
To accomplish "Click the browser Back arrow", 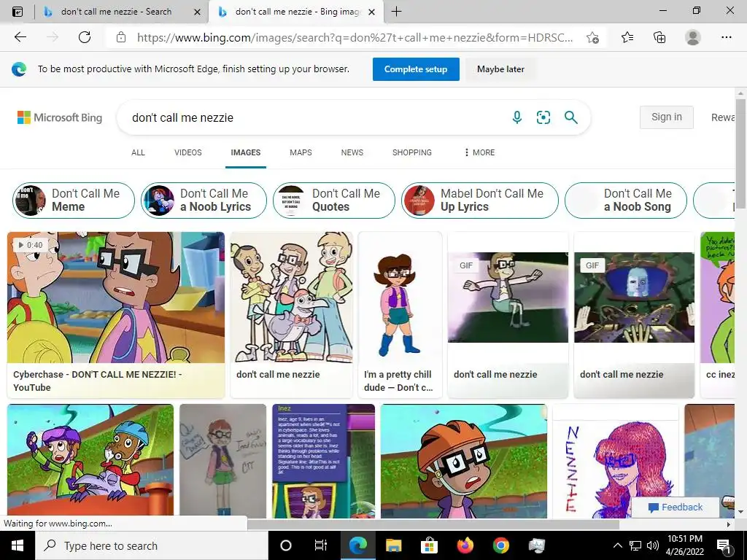I will coord(20,37).
